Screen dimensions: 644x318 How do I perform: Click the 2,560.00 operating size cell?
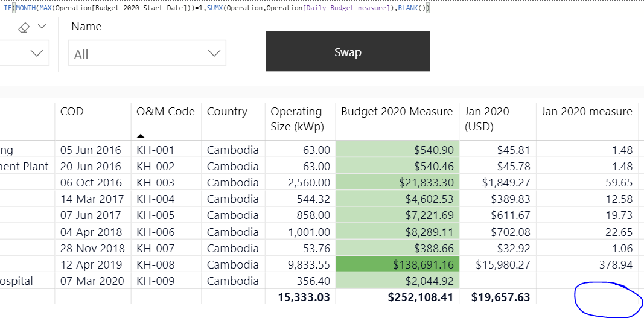[x=309, y=183]
